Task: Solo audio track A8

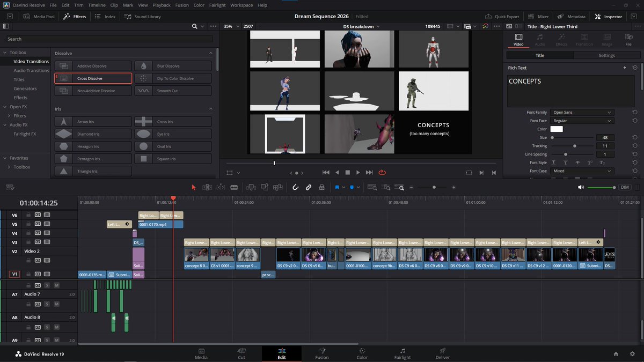Action: tap(47, 327)
